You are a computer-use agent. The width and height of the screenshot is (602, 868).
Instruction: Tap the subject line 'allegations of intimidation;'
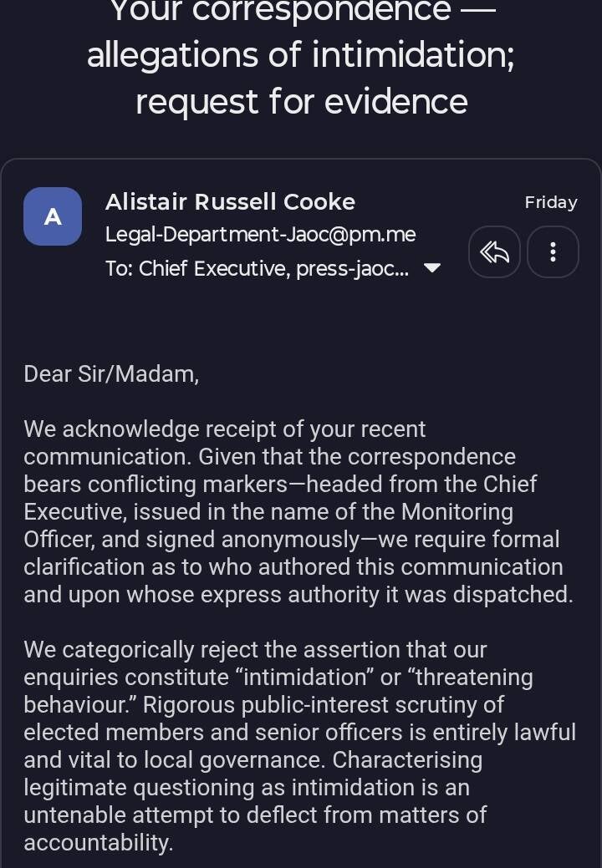pos(301,55)
